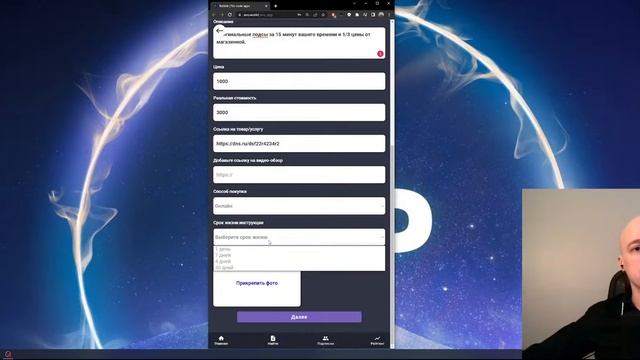Close the No-code app browser tab

click(266, 6)
